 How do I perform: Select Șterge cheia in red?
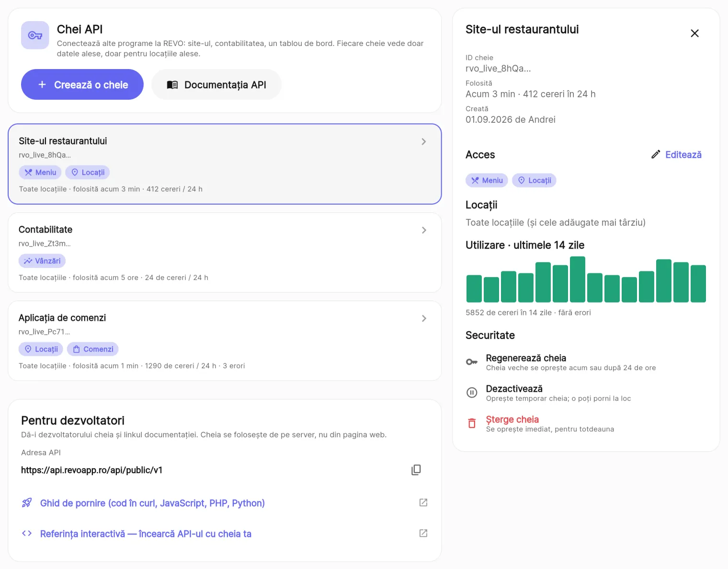[x=512, y=419]
